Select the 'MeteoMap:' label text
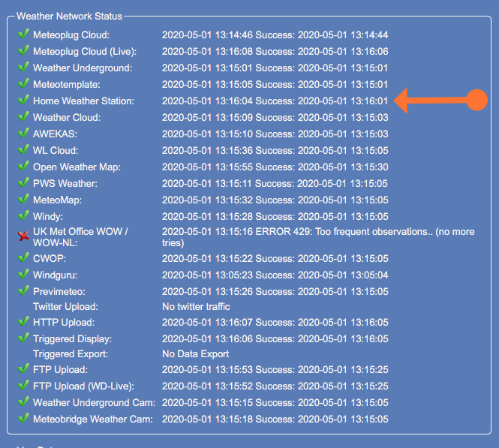This screenshot has height=448, width=499. [x=58, y=200]
